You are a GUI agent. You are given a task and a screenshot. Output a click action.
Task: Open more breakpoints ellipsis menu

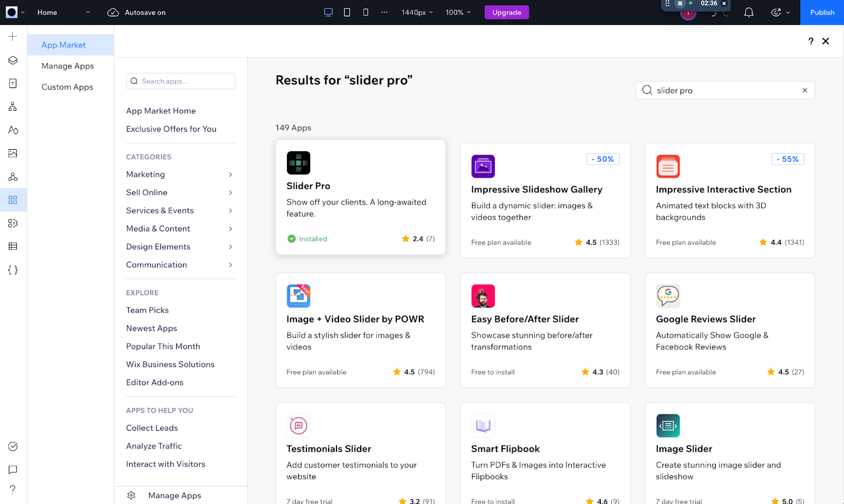[385, 12]
